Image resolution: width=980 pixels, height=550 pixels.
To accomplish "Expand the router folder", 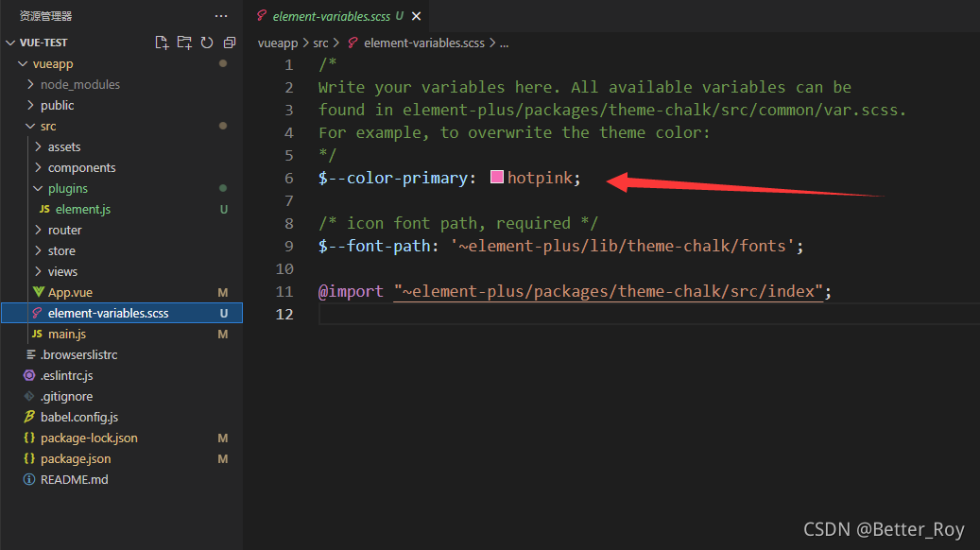I will point(38,230).
